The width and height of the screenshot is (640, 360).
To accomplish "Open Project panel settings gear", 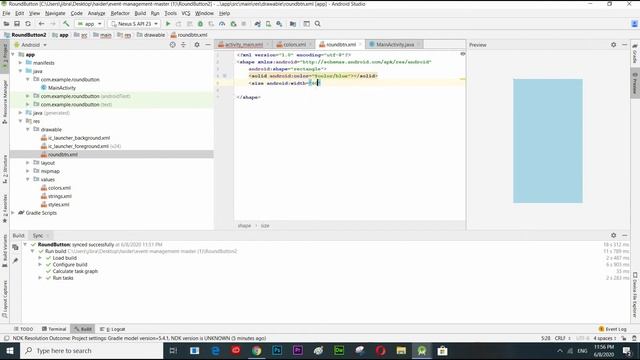I will 197,44.
